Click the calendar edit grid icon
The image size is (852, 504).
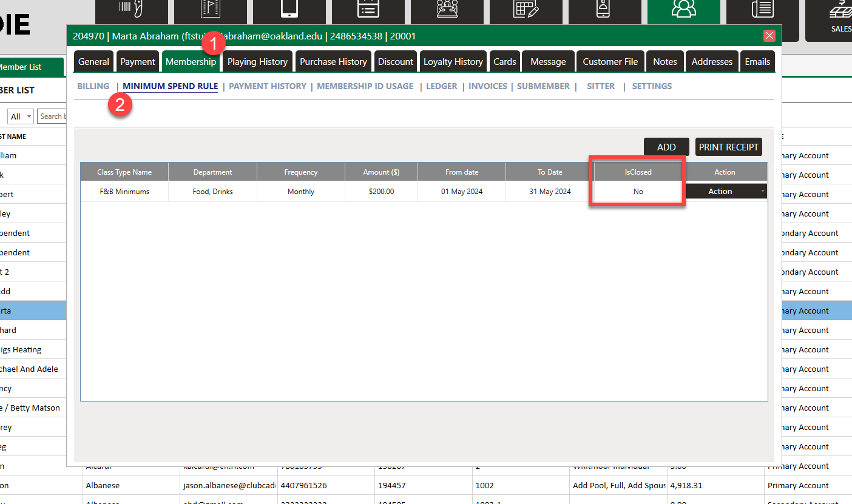tap(526, 10)
